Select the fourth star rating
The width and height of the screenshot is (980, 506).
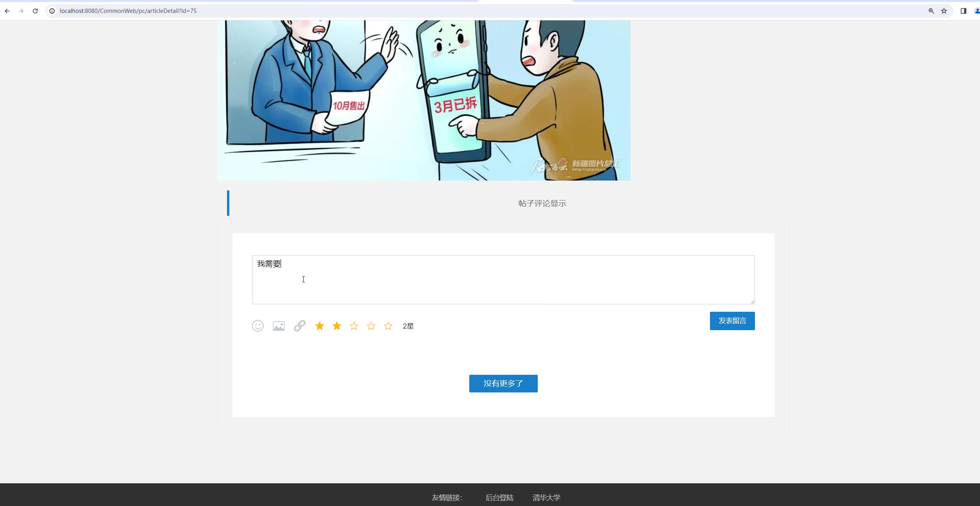tap(371, 326)
